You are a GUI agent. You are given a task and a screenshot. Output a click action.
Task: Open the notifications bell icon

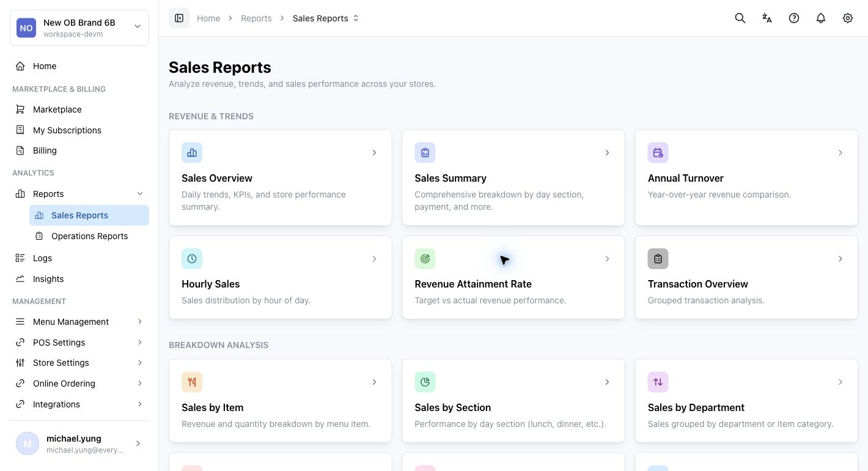pos(821,18)
